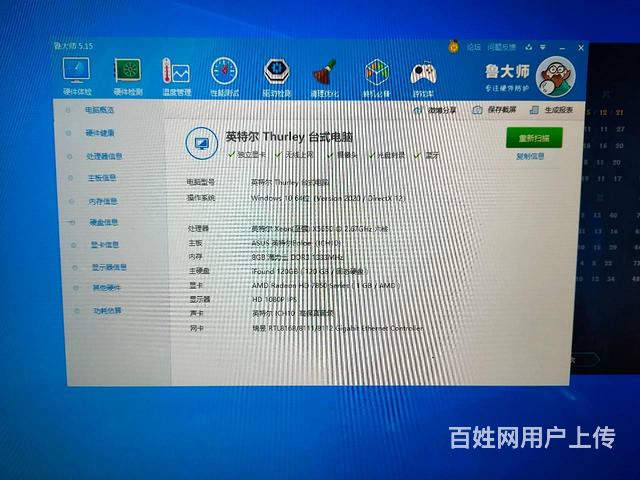This screenshot has height=480, width=640.
Task: Open the 硬件检测 hardware detection icon
Action: click(127, 70)
